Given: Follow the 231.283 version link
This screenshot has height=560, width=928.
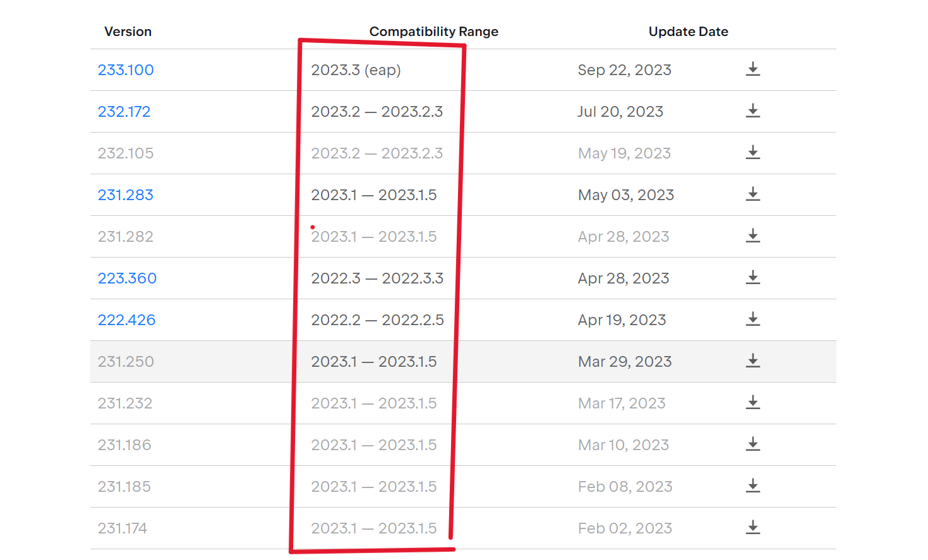Looking at the screenshot, I should (x=125, y=195).
